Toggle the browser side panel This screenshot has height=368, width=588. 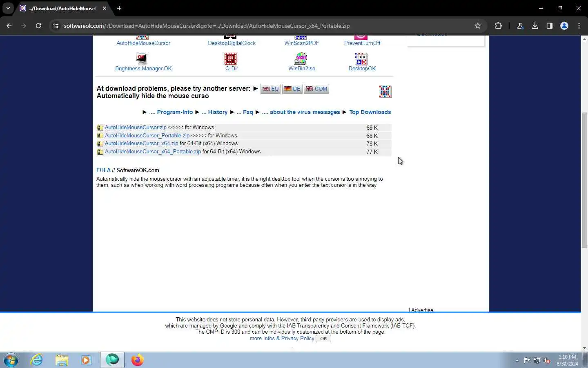pyautogui.click(x=550, y=26)
